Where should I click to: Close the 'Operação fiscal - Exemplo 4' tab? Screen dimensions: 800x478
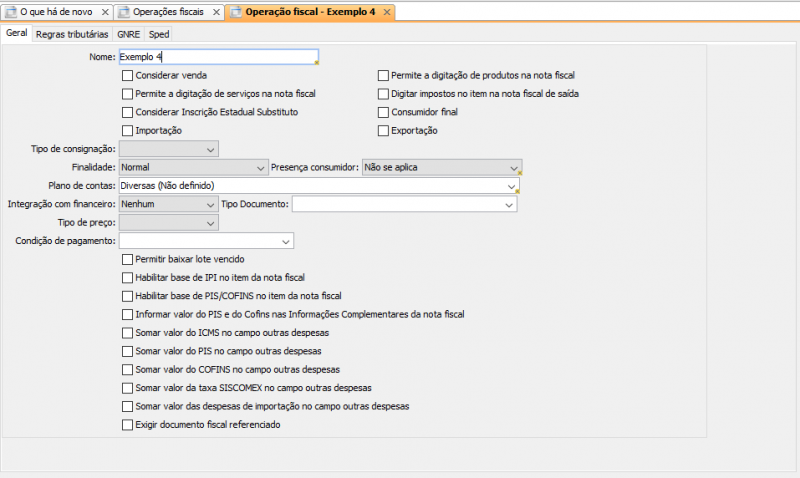386,12
